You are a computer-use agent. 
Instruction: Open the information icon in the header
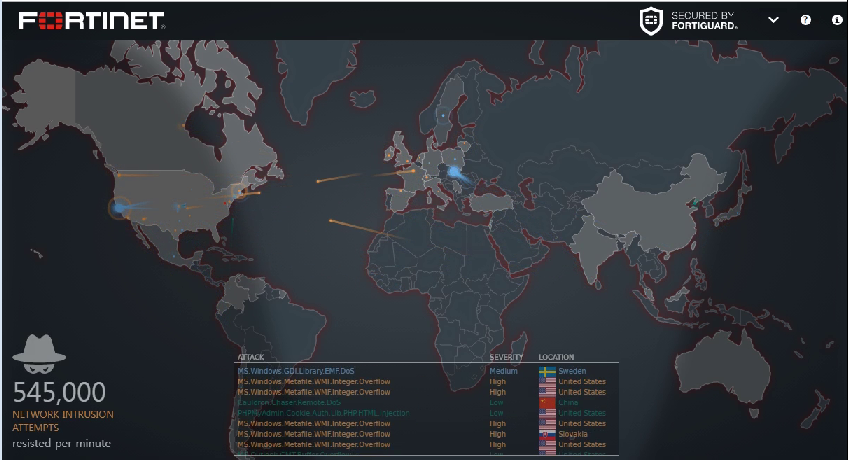837,20
